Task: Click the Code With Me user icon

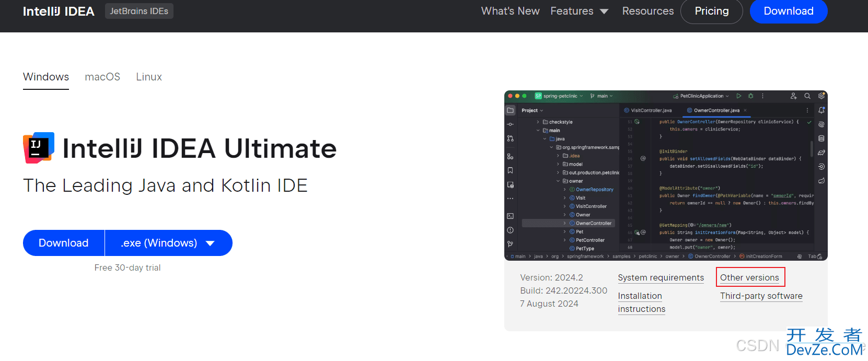Action: [x=794, y=96]
